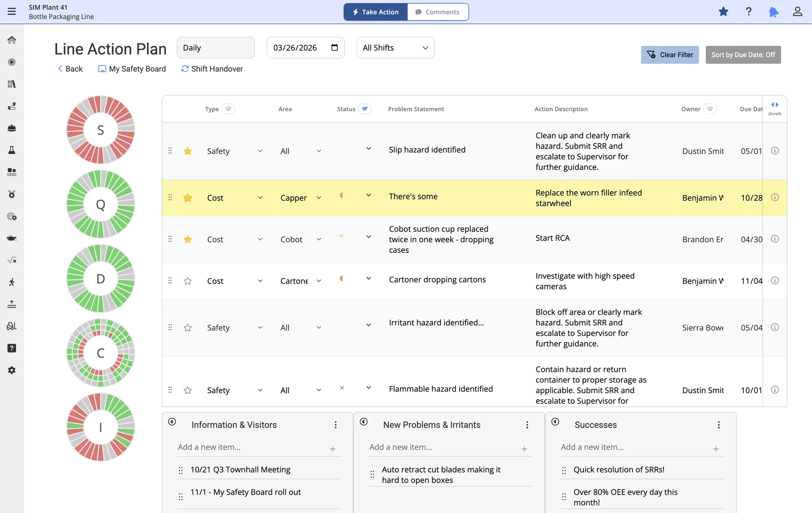Add new item in Successes panel
Viewport: 812px width, 513px height.
point(716,449)
